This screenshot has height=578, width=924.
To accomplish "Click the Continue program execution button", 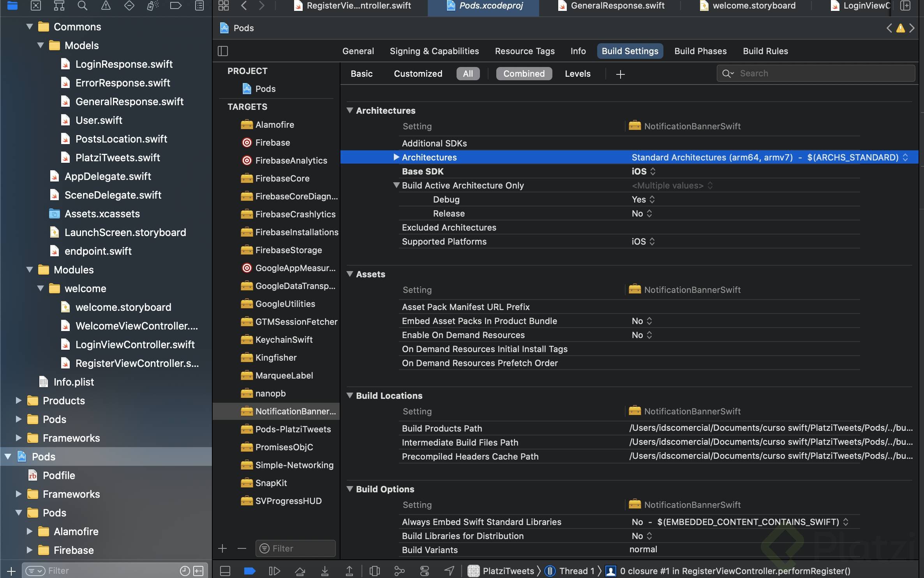I will coord(274,571).
